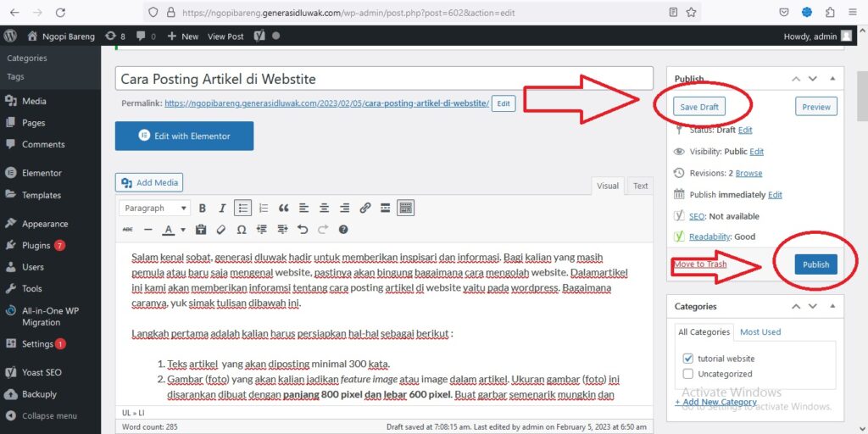
Task: Move post to Trash
Action: (x=700, y=264)
